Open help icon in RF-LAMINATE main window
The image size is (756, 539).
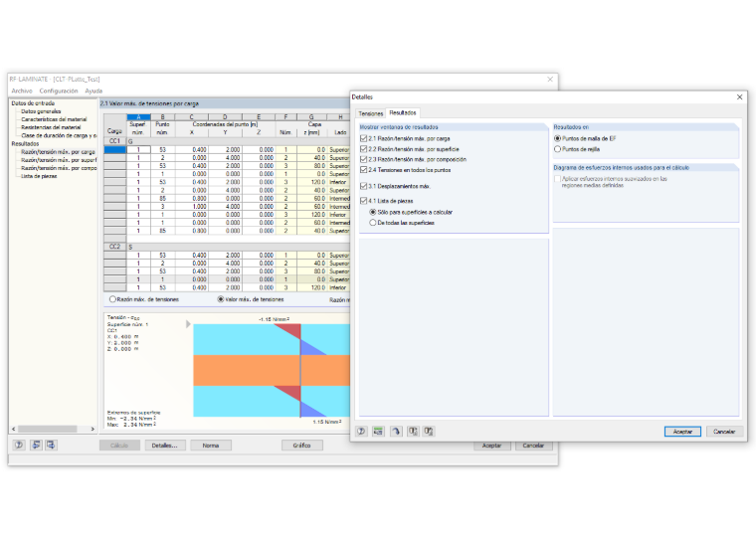[19, 445]
